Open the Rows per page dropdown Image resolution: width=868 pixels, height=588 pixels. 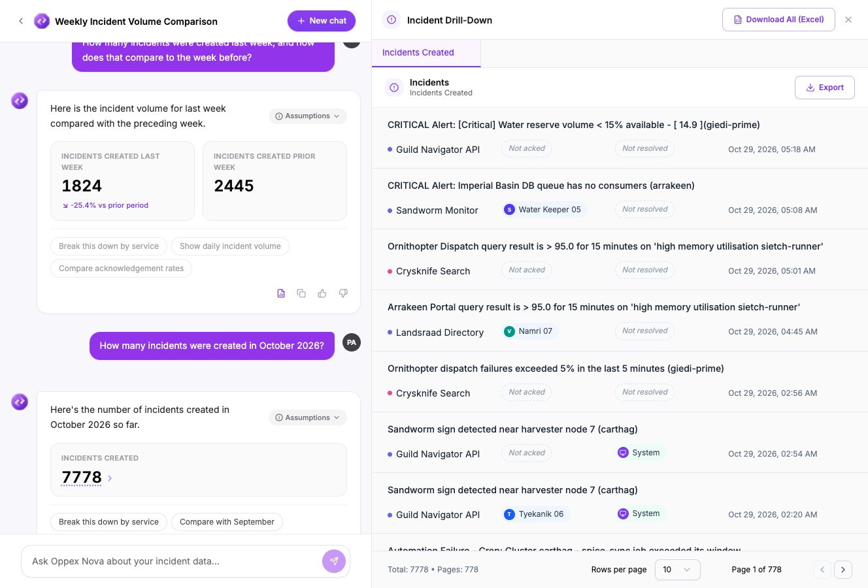pos(677,570)
